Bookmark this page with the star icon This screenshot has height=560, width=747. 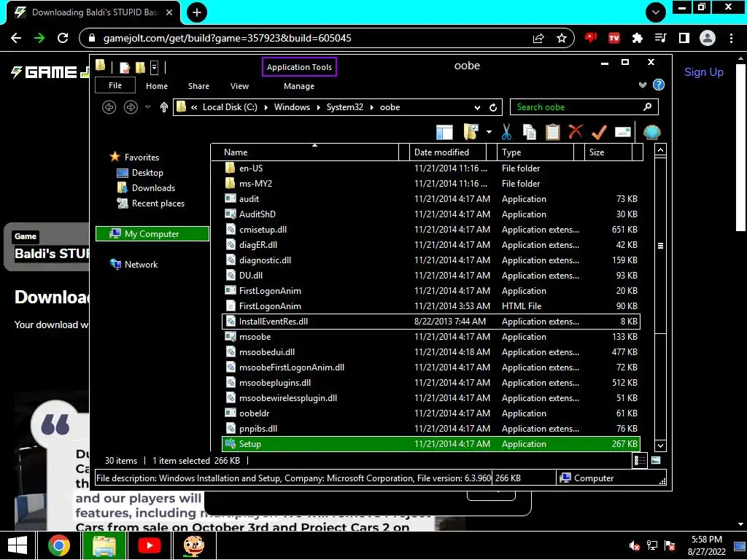click(562, 38)
